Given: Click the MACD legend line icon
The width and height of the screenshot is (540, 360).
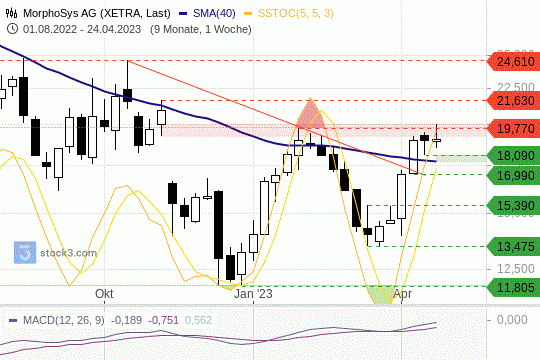Looking at the screenshot, I should (13, 320).
